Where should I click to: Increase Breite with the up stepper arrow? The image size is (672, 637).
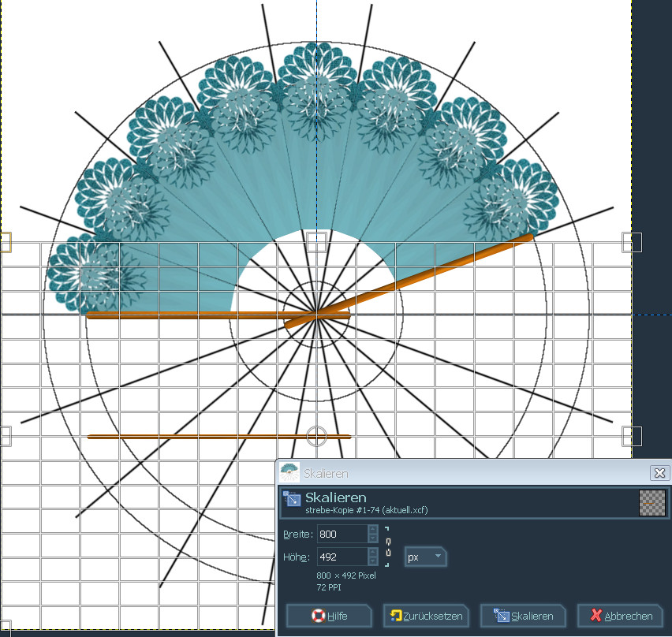click(373, 529)
